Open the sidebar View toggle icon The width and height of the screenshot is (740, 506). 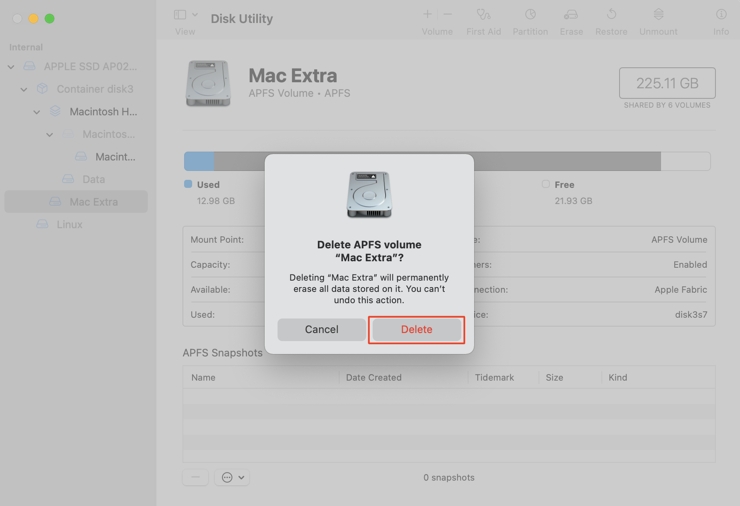click(x=180, y=15)
